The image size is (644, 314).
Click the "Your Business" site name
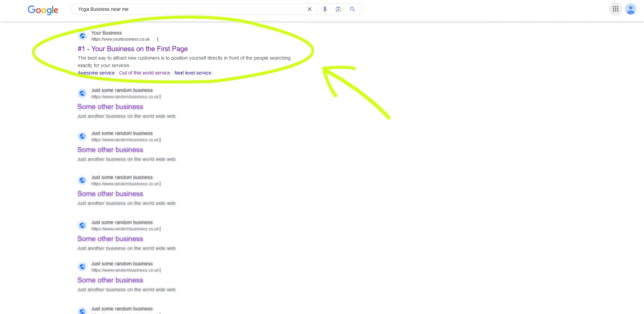point(107,33)
